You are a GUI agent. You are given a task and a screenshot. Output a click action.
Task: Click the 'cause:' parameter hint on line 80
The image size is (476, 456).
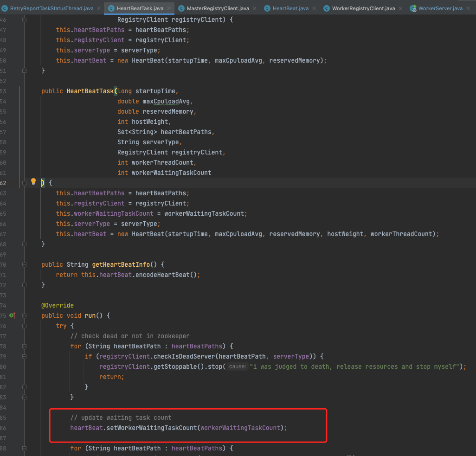[x=238, y=367]
